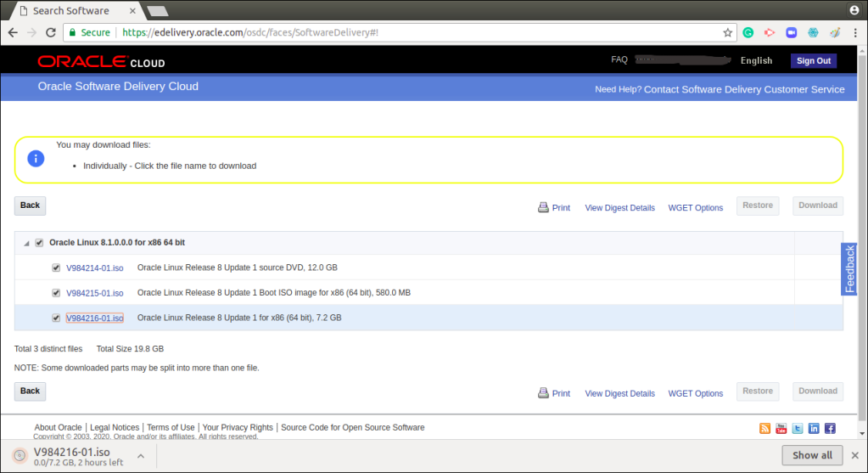Open the YouTube icon in footer
868x473 pixels.
pyautogui.click(x=781, y=428)
